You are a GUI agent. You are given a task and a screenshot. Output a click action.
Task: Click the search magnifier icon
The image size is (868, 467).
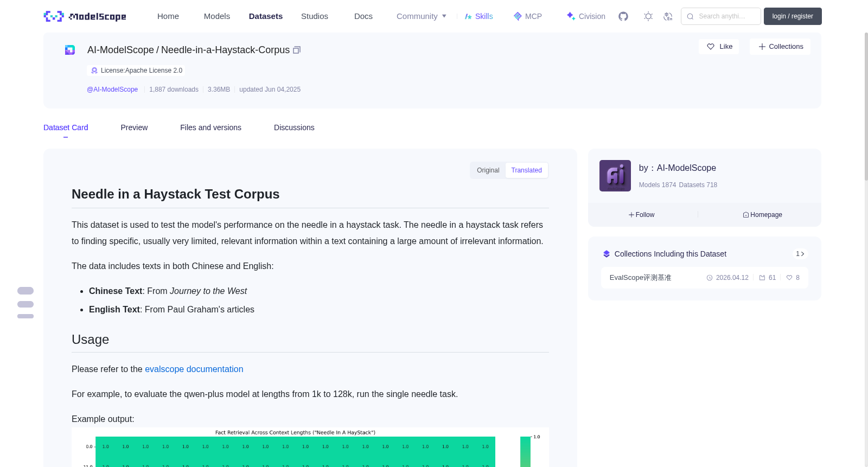tap(690, 16)
